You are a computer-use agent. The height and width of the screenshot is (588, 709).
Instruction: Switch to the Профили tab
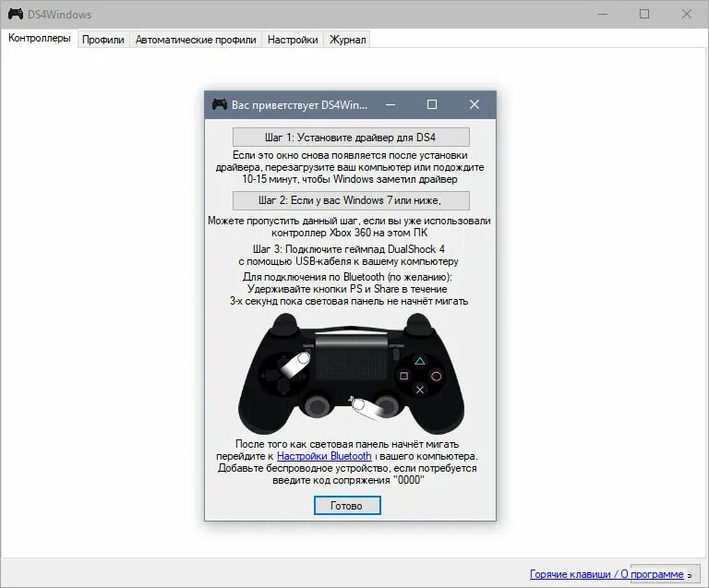pos(103,40)
